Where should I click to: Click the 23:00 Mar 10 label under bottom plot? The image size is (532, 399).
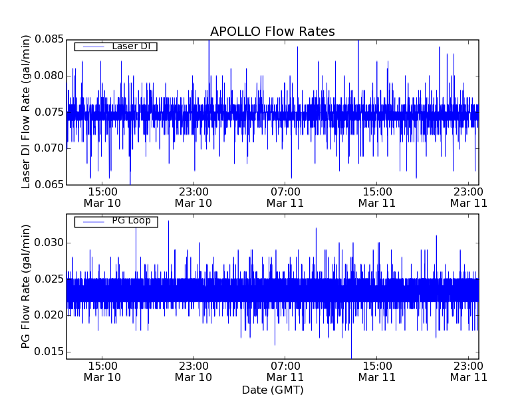click(193, 371)
